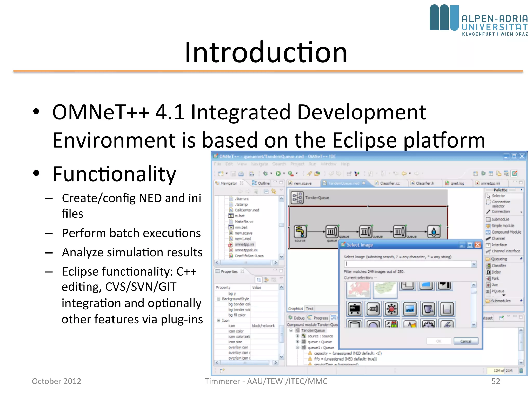Viewport: 532px width, 399px height.
Task: Open the Run menu
Action: pyautogui.click(x=312, y=164)
